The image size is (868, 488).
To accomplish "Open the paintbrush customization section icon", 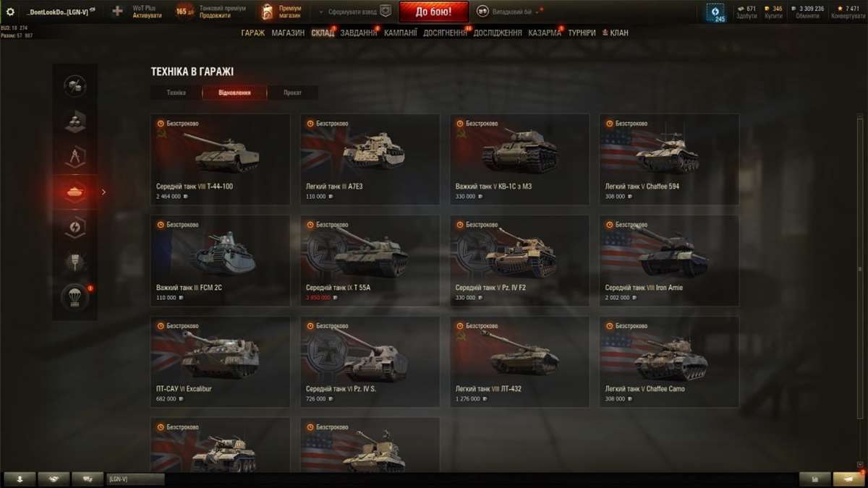I will pyautogui.click(x=75, y=262).
